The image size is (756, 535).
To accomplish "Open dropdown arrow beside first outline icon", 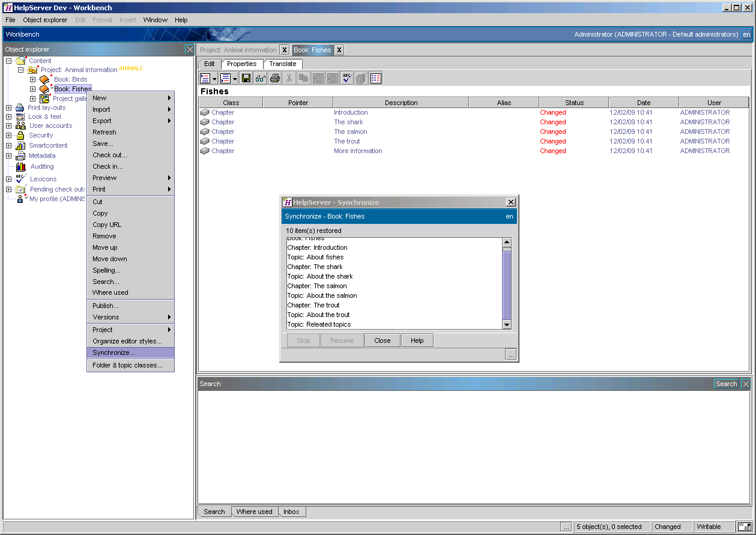I will pos(214,79).
